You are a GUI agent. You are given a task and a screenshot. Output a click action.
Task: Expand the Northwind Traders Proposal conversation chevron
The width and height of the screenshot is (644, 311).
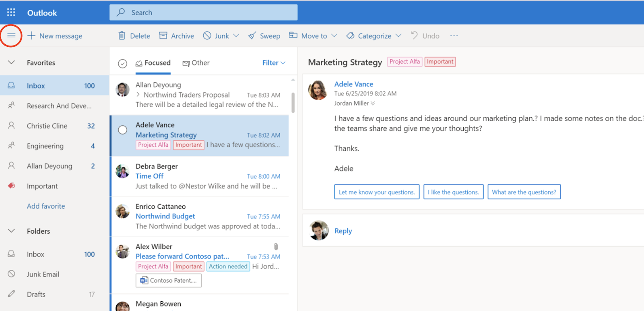(138, 95)
